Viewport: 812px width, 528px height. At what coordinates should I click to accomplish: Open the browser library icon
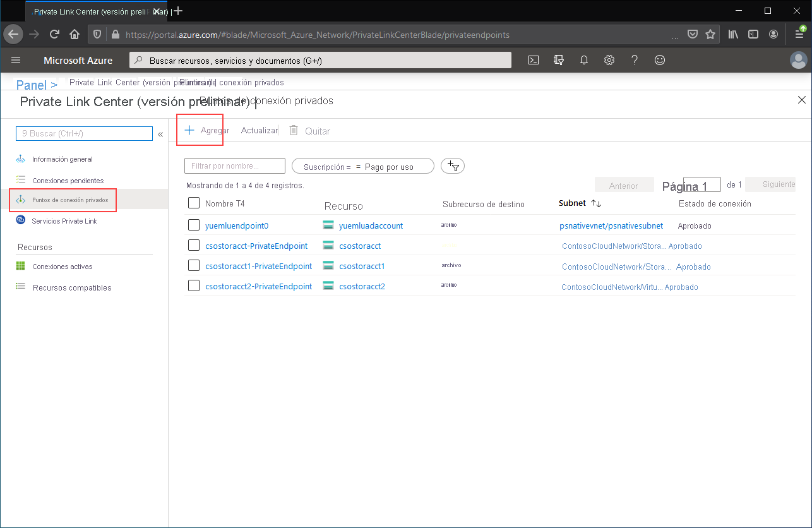coord(734,34)
